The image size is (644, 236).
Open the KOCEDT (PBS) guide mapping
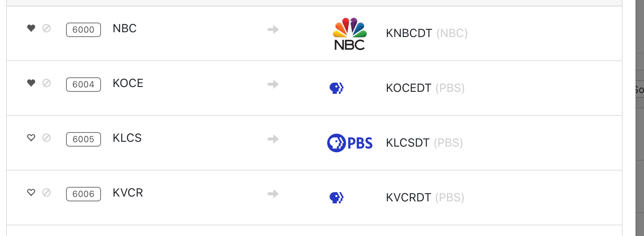coord(425,88)
